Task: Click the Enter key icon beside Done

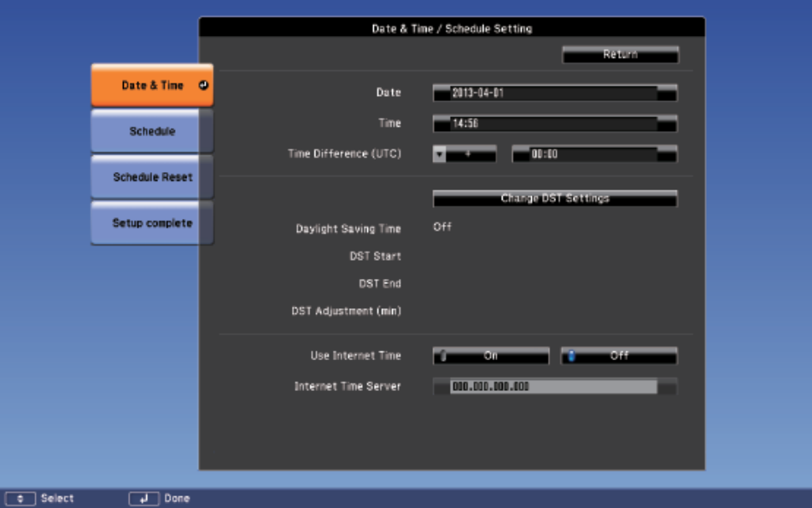Action: pyautogui.click(x=144, y=499)
